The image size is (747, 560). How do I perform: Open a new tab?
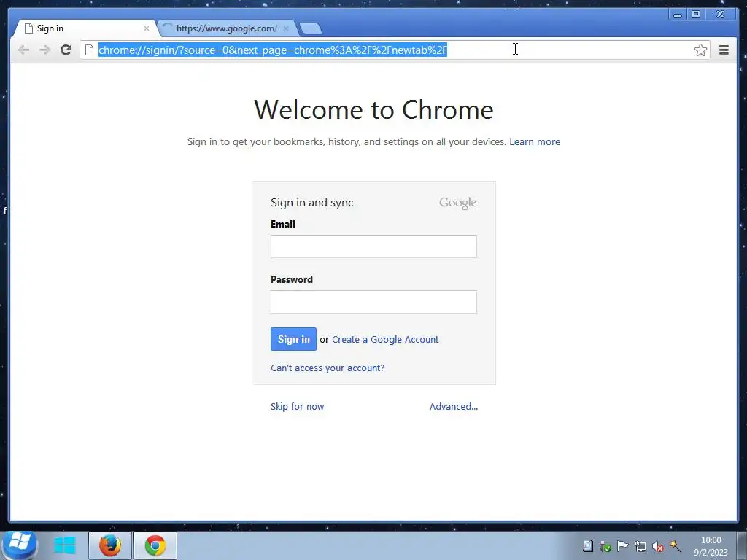click(311, 28)
